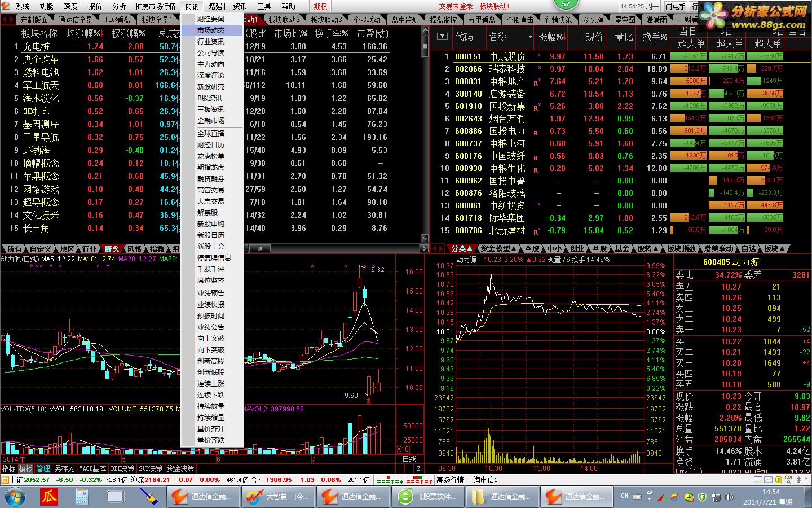Open the 资金模型 dropdown tab
The image size is (812, 508).
click(x=498, y=248)
